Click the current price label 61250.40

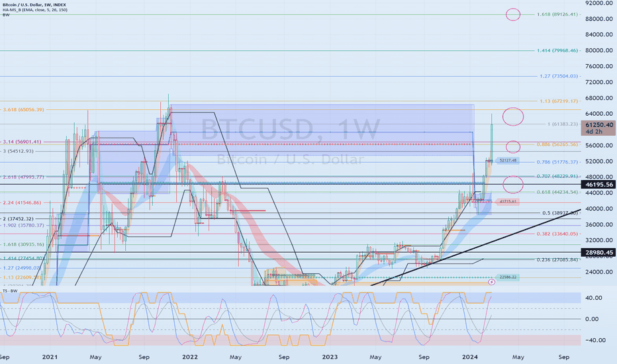click(599, 124)
